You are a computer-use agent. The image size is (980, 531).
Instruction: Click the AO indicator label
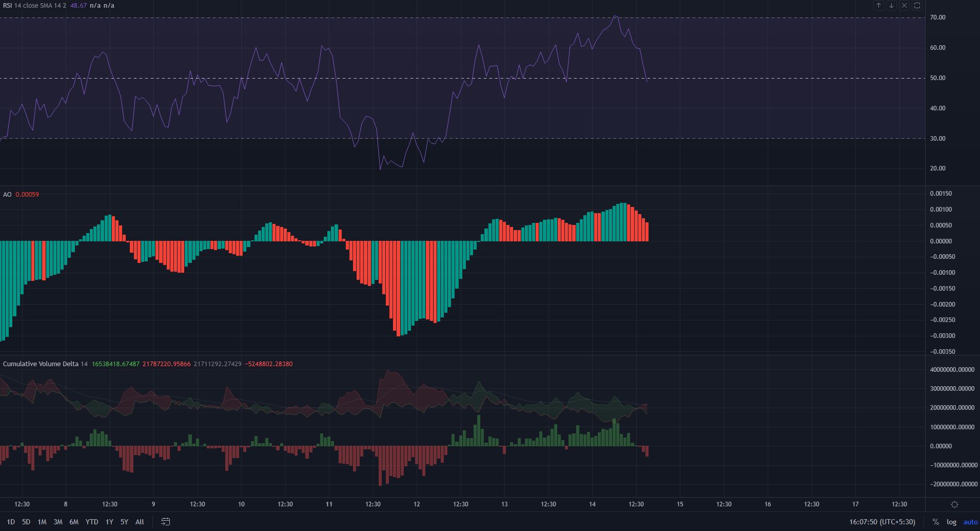(x=7, y=195)
